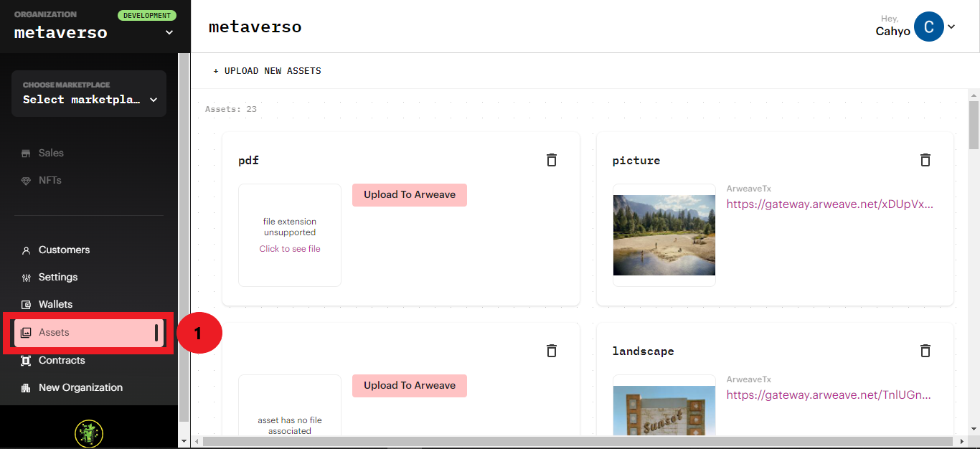Click the file extension unsupported message
The height and width of the screenshot is (449, 980).
click(290, 227)
